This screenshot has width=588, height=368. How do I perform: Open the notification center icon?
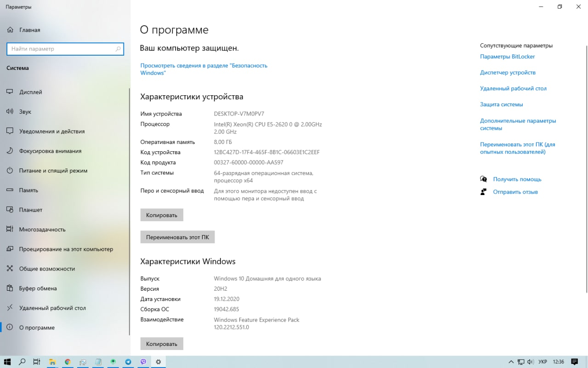(x=575, y=362)
